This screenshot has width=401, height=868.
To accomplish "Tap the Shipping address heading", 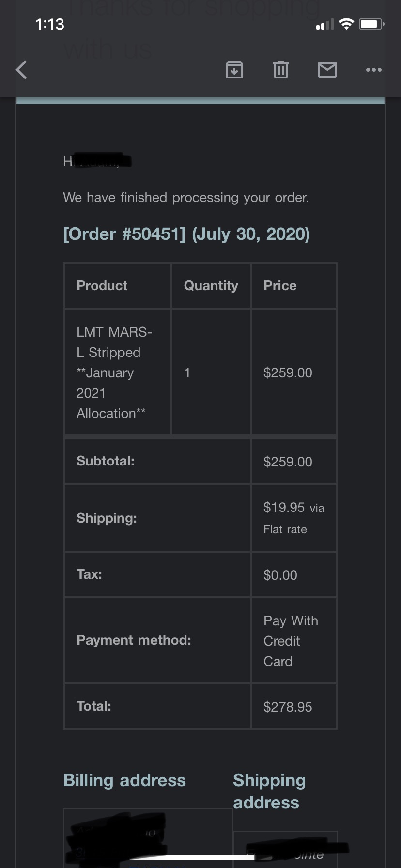I will click(x=269, y=791).
